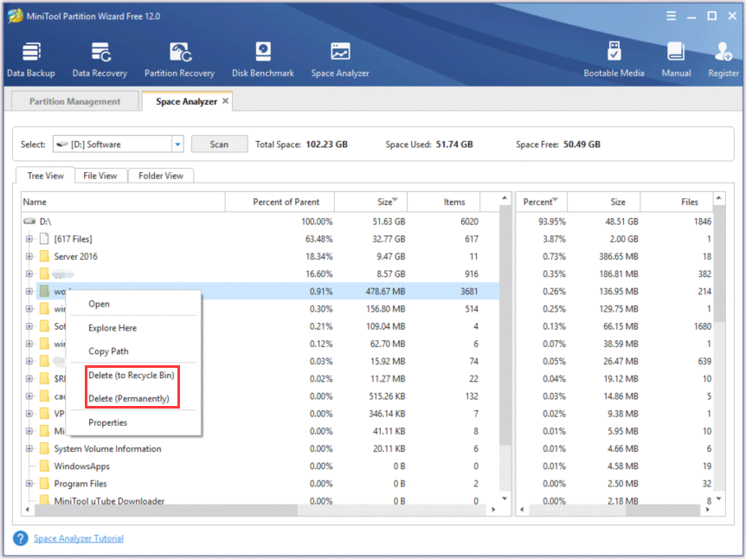746x560 pixels.
Task: Click the System Volume Information folder icon
Action: [44, 448]
